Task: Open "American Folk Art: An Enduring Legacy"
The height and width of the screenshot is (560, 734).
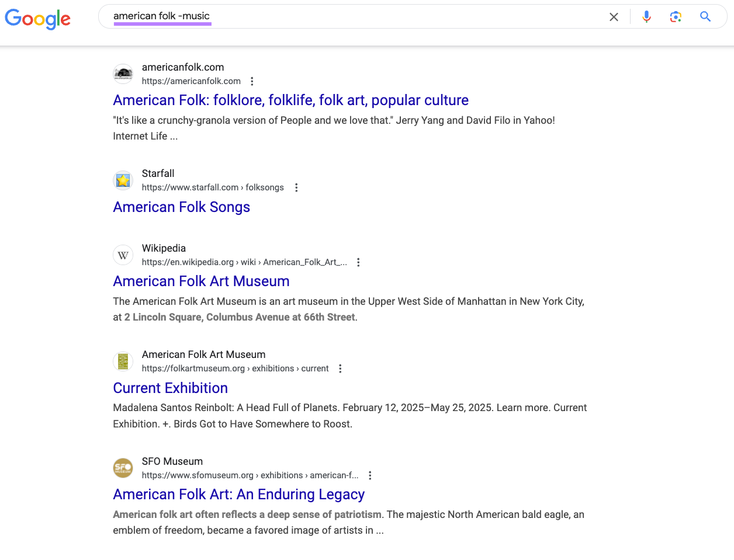Action: (x=238, y=494)
